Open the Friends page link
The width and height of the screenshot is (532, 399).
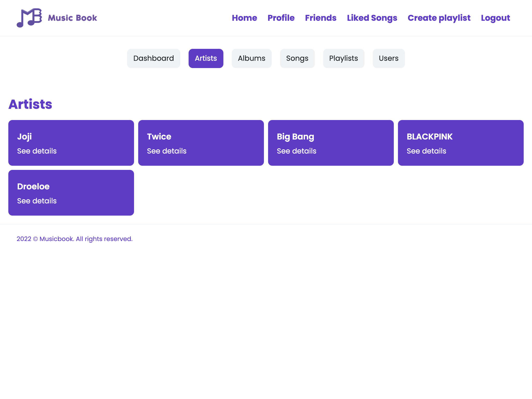321,18
